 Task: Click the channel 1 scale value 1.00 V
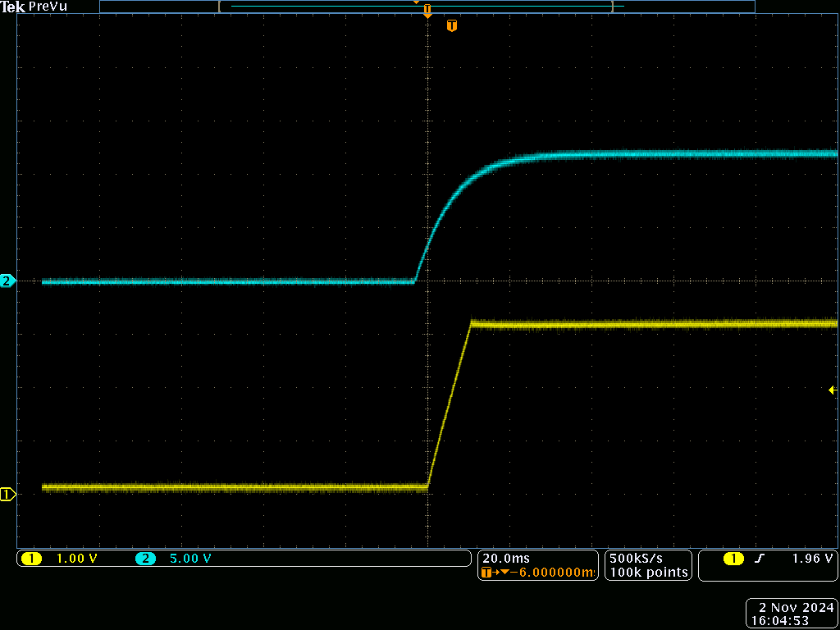point(76,559)
